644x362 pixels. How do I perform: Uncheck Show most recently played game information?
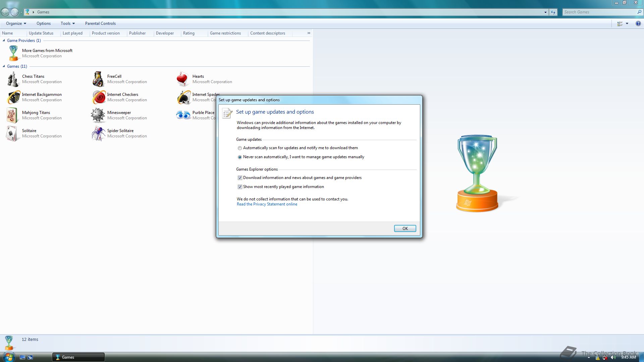click(x=240, y=187)
